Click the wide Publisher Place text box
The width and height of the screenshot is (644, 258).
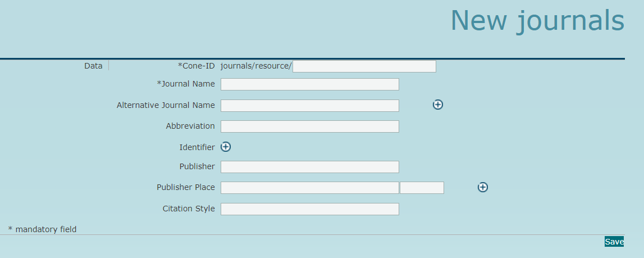(309, 188)
